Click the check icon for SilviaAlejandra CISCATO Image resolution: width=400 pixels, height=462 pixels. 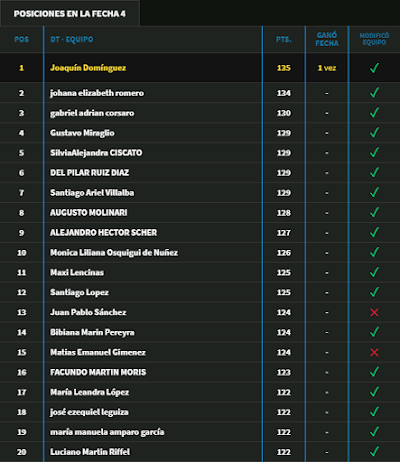(x=374, y=152)
